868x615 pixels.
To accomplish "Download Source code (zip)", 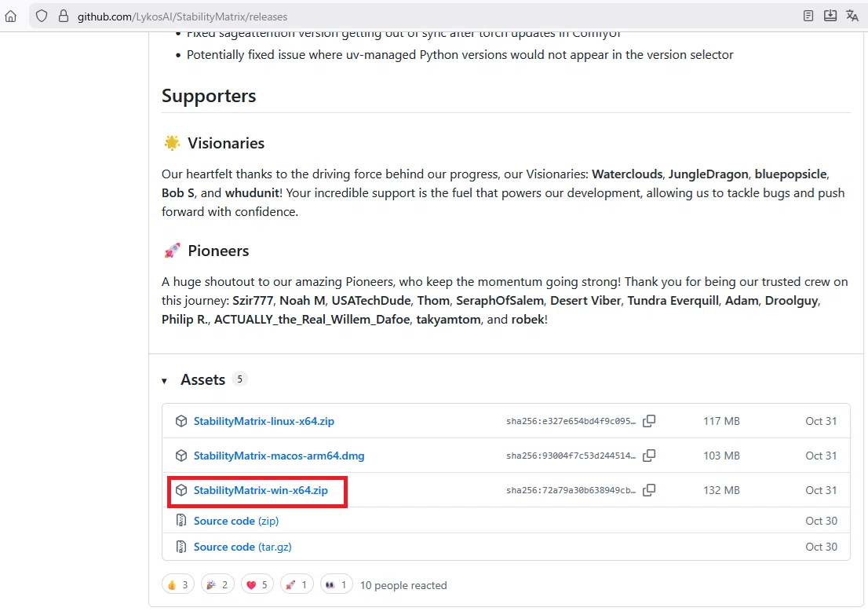I will (x=236, y=521).
